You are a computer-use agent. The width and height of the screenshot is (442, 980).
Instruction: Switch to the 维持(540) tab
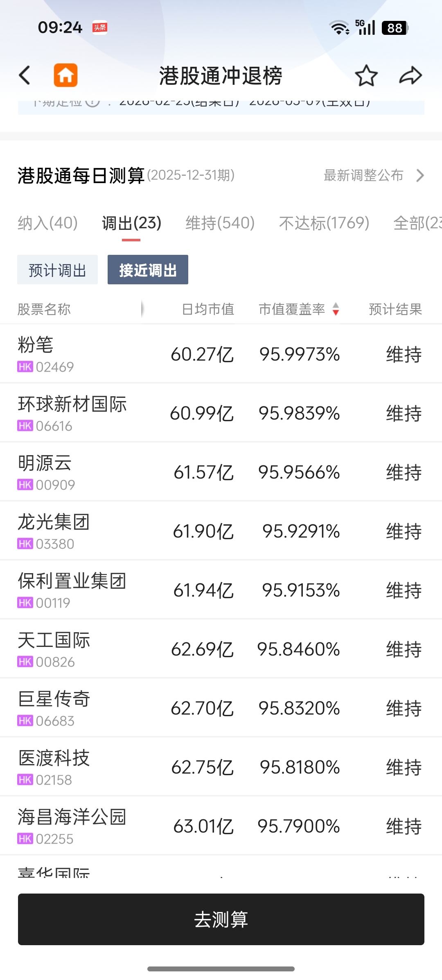(220, 223)
